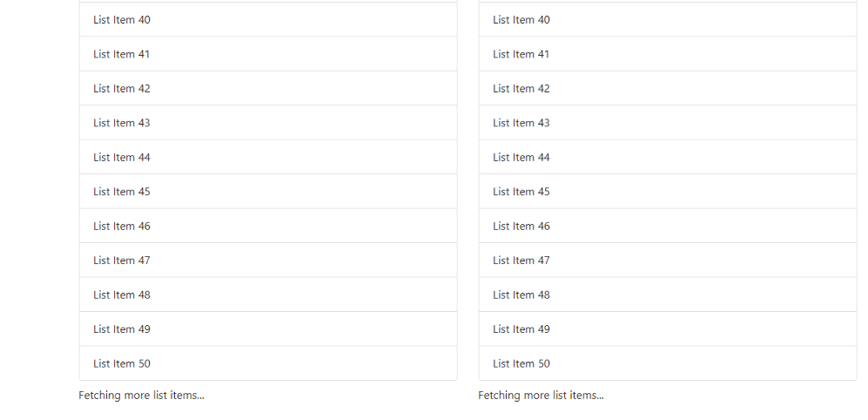868x420 pixels.
Task: Click List Item 45 in the right list
Action: (521, 192)
